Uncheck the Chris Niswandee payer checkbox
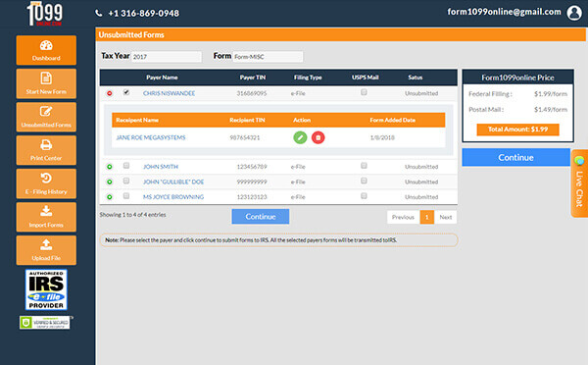588x365 pixels. pos(126,92)
